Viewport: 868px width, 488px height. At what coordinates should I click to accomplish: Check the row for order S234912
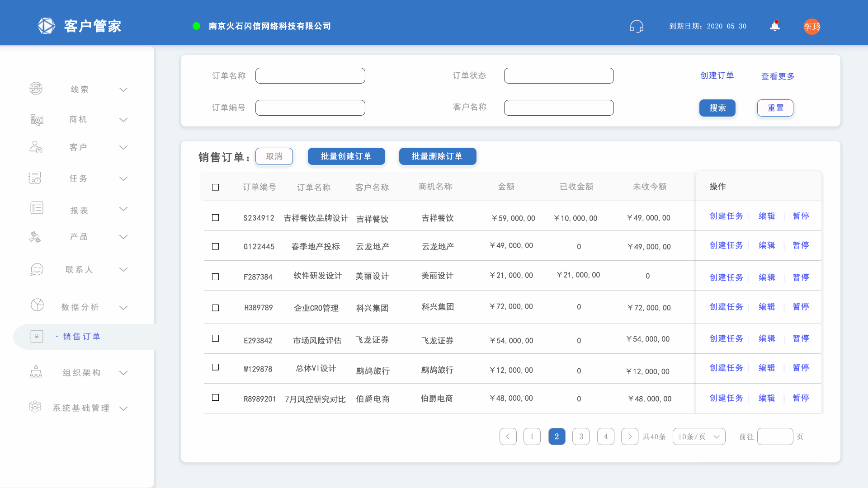(x=216, y=218)
